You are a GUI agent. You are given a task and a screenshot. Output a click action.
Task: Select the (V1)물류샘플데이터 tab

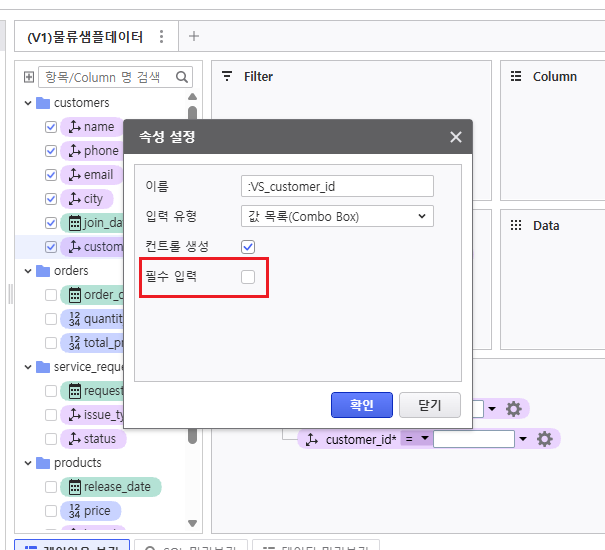click(85, 37)
